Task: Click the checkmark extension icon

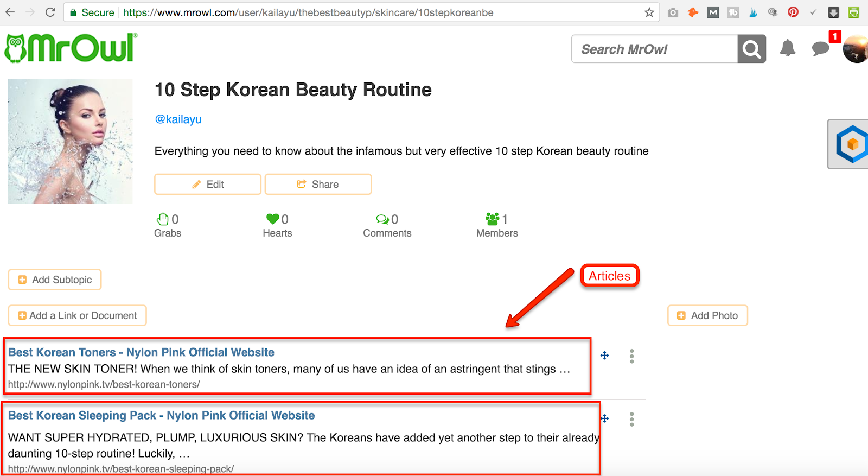Action: click(x=813, y=12)
